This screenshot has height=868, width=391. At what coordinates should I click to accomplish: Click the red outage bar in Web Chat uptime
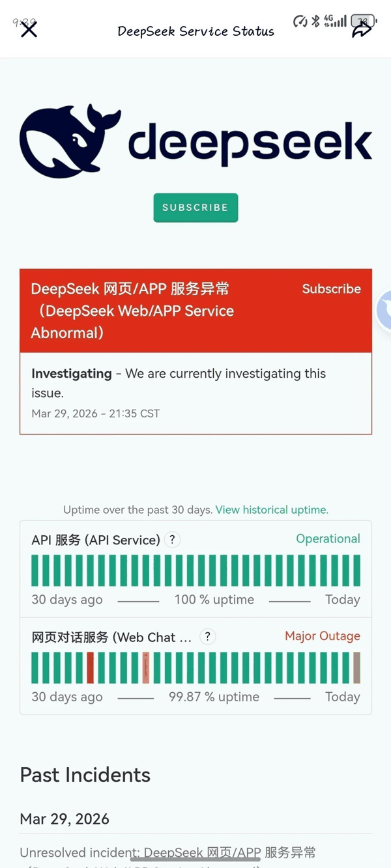[91, 667]
